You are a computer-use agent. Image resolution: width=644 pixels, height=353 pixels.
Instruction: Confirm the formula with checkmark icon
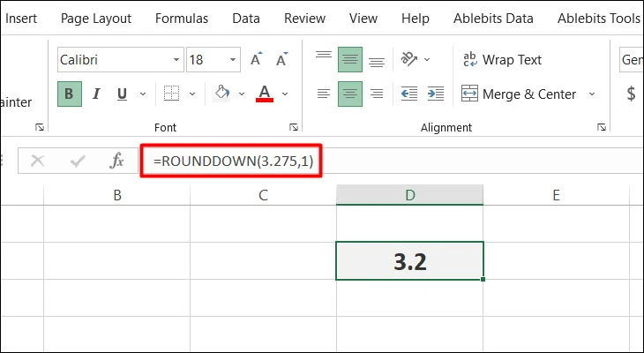pyautogui.click(x=78, y=161)
